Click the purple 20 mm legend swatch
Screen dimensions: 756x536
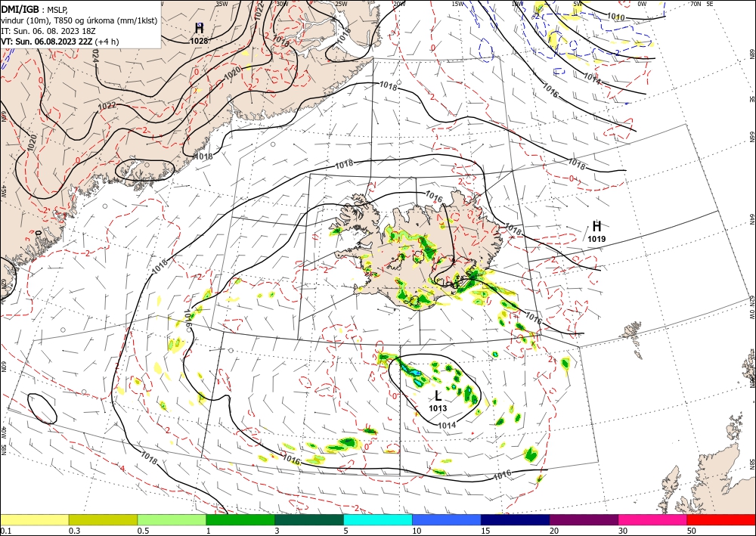584,519
